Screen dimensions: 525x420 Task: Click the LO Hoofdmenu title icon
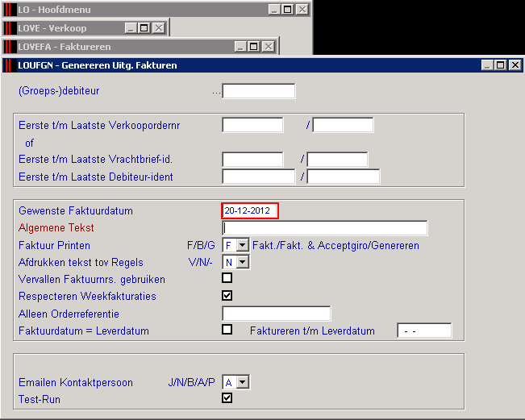tap(10, 10)
